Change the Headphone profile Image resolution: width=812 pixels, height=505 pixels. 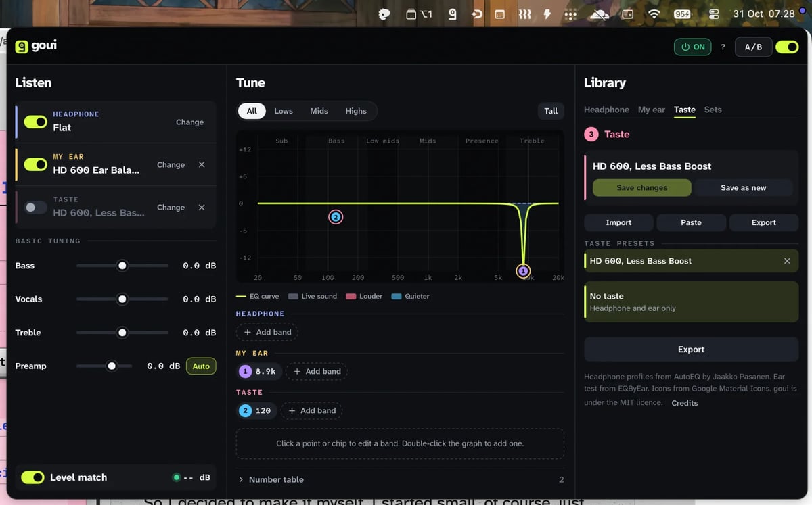click(189, 122)
